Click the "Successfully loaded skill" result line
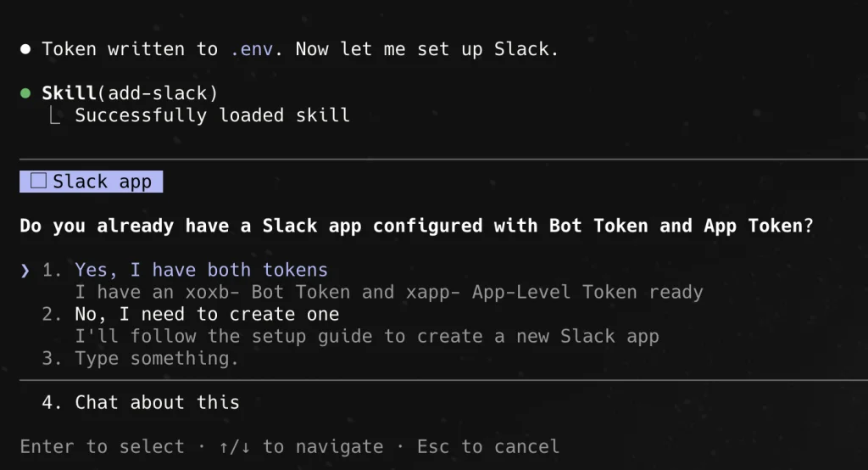Image resolution: width=868 pixels, height=470 pixels. coord(212,116)
